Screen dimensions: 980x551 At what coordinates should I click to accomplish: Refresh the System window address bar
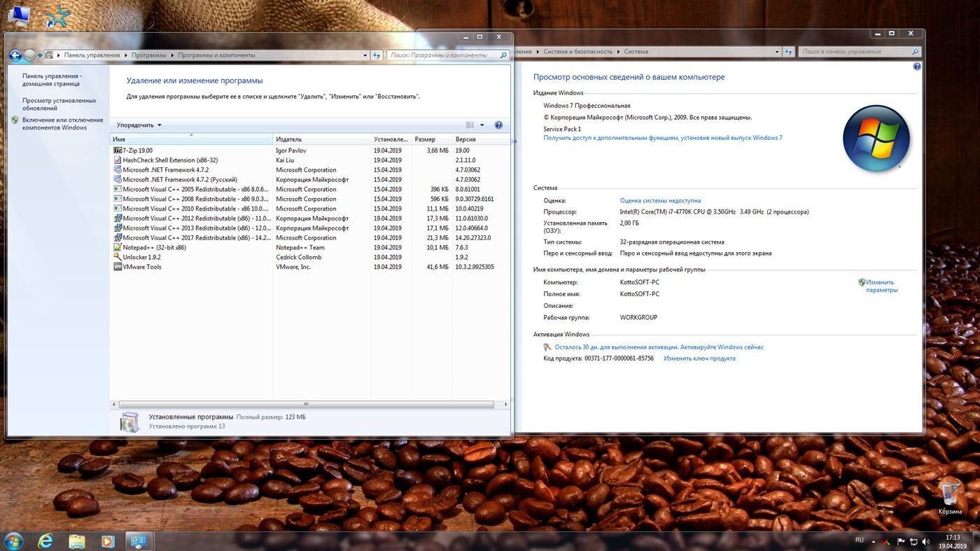790,52
